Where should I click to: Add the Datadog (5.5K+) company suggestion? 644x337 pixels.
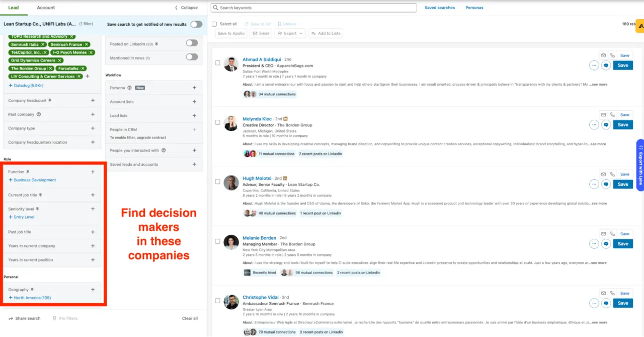pos(26,86)
